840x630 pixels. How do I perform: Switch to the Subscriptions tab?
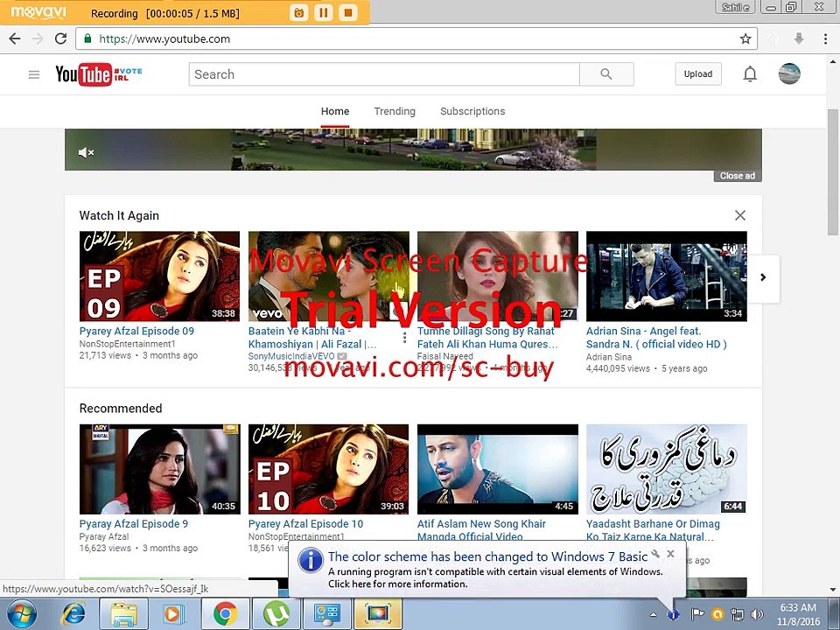click(472, 111)
